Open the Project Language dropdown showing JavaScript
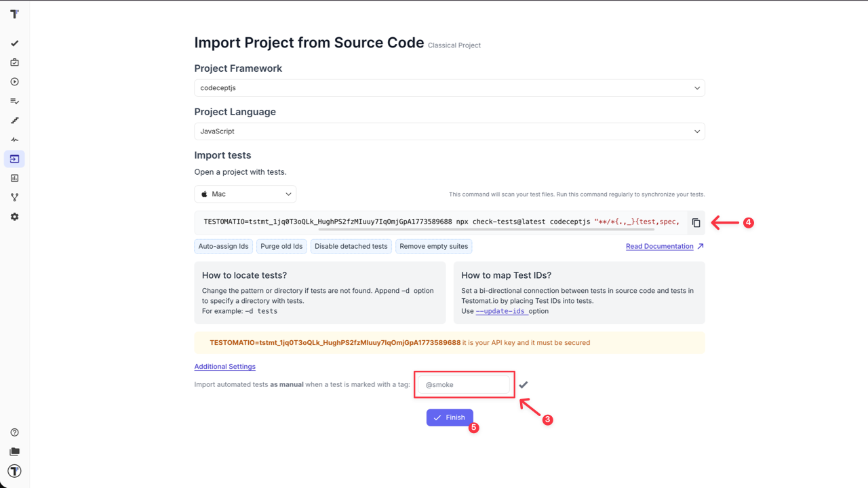The image size is (868, 488). tap(449, 131)
